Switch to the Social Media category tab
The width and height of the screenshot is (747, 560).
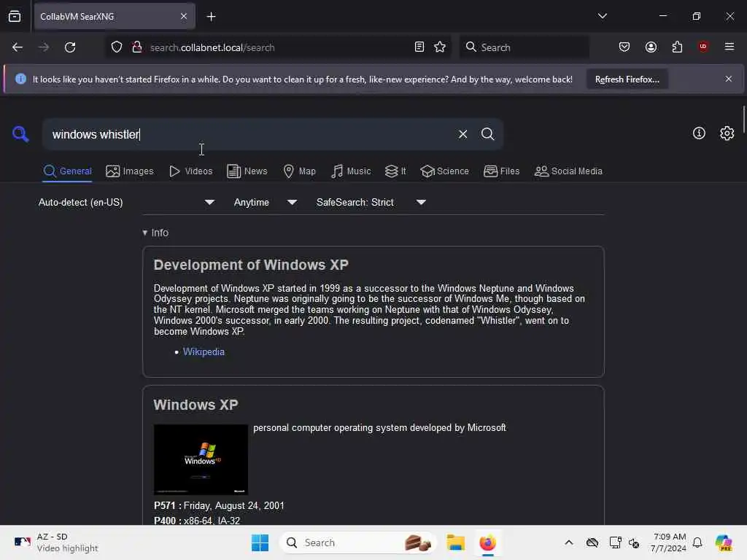click(x=568, y=171)
